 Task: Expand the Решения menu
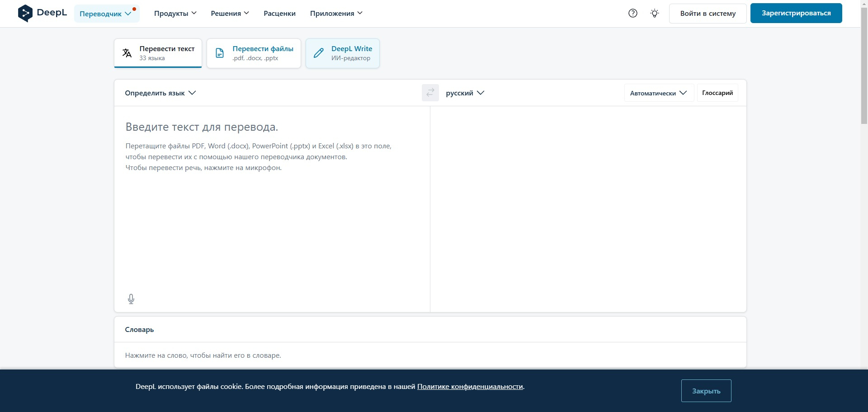coord(230,14)
